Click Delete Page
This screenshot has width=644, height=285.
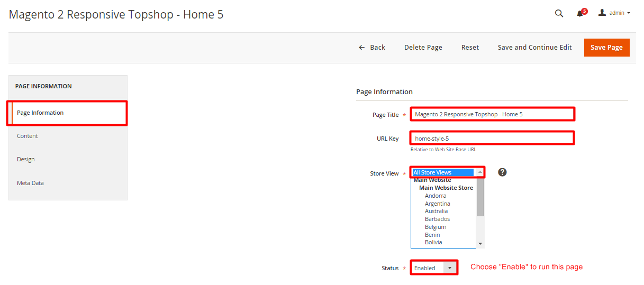[423, 47]
